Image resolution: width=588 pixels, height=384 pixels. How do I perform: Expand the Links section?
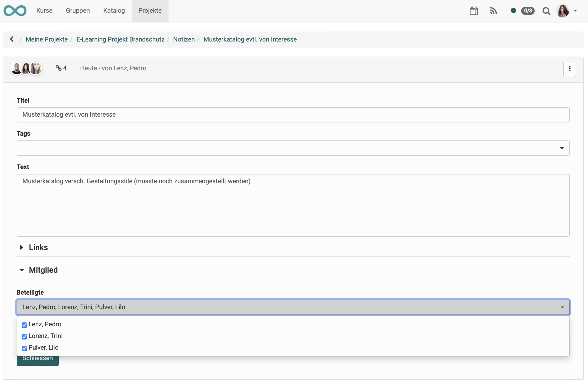(x=38, y=248)
